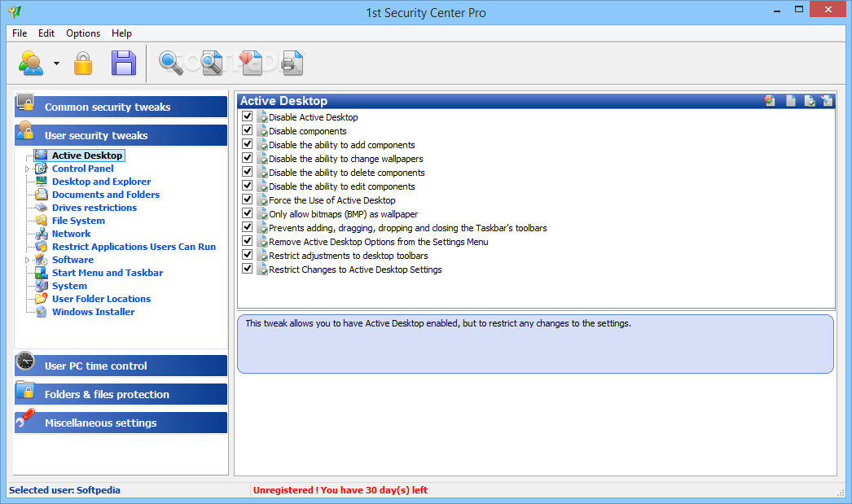Uncheck Restrict Changes to Active Desktop Settings
Image resolution: width=852 pixels, height=504 pixels.
coord(248,269)
